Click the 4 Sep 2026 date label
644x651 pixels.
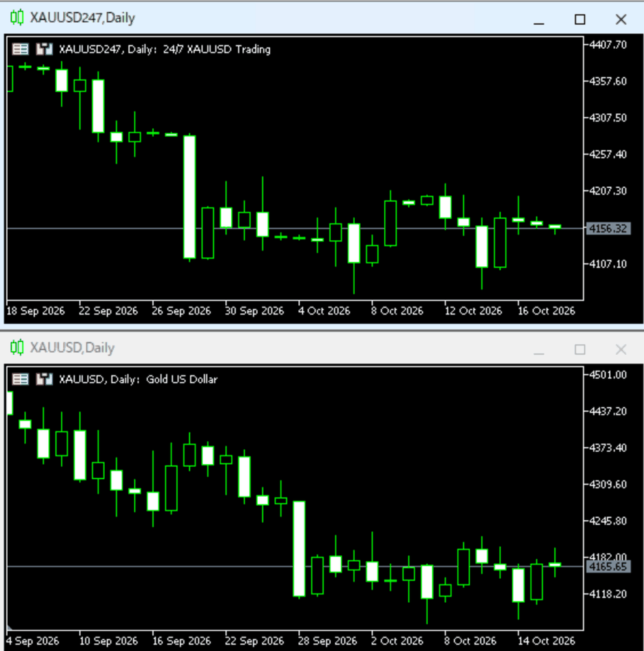tap(33, 641)
